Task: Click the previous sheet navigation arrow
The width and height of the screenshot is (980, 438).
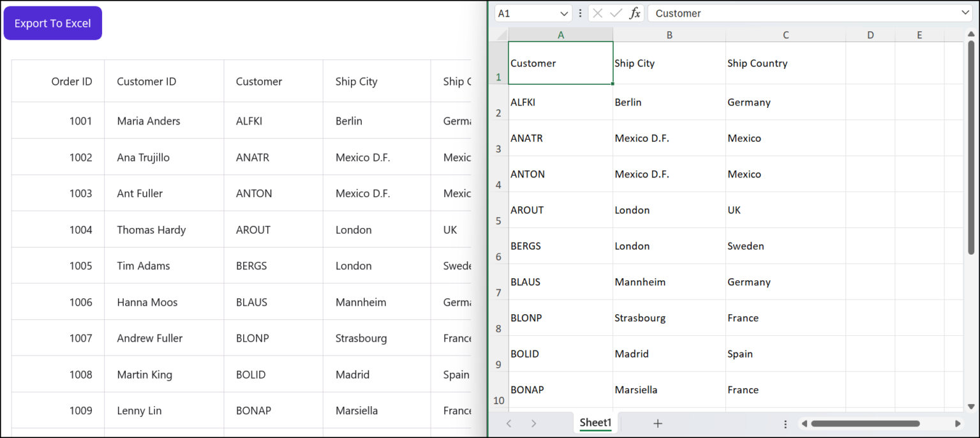Action: (x=509, y=423)
